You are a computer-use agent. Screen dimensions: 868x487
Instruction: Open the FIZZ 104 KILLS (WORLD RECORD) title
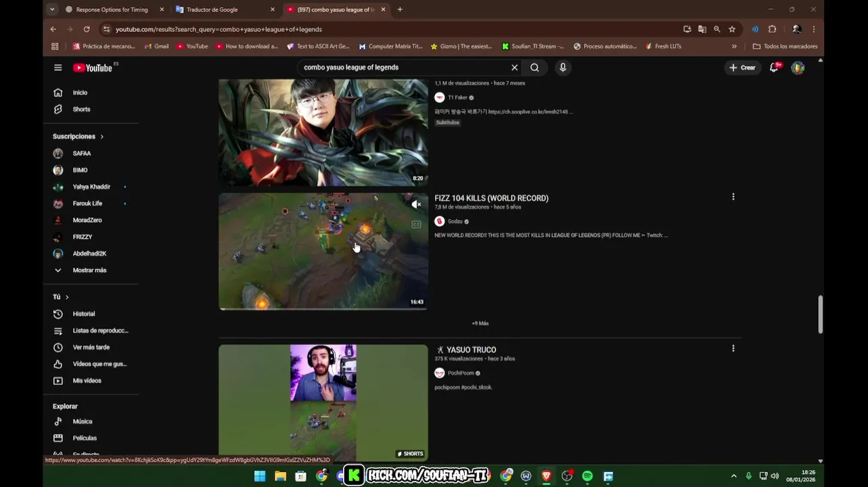[491, 198]
